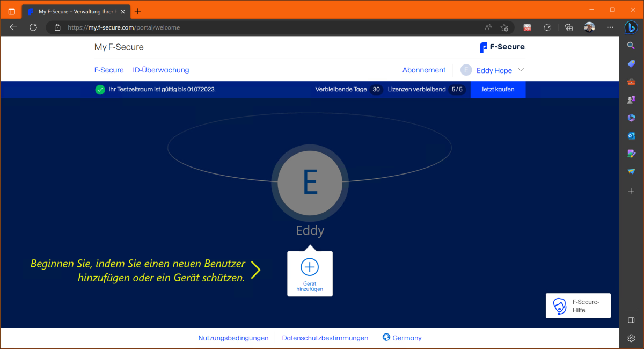Click the trial validity text
Screen dimensions: 644x349
[x=162, y=90]
